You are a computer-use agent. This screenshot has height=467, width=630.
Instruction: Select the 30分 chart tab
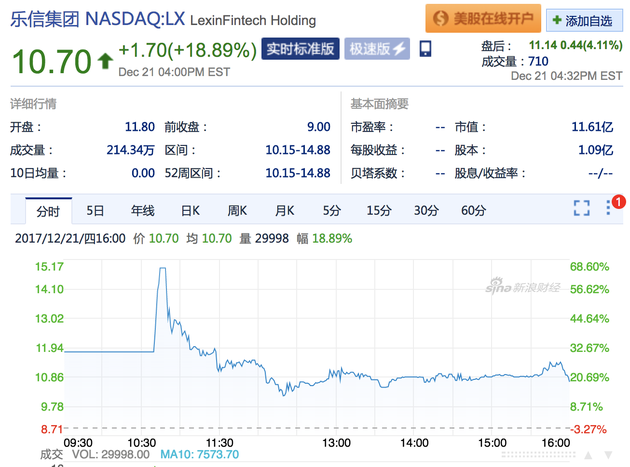(426, 211)
